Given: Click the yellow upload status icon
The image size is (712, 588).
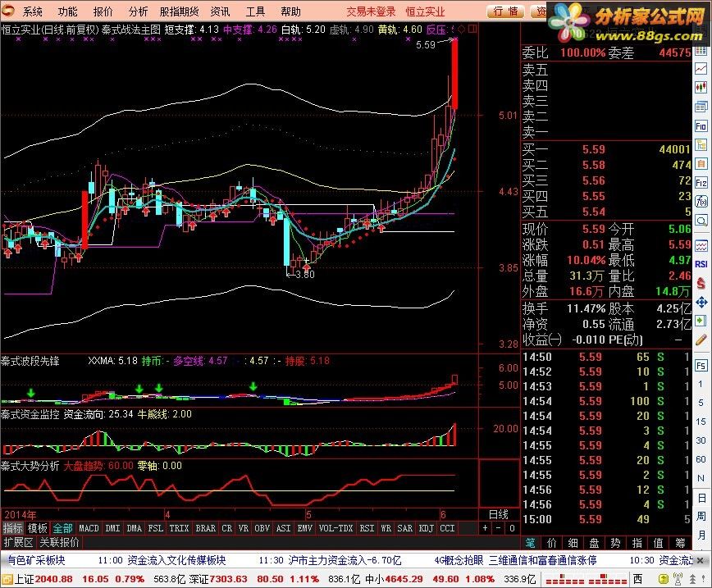Looking at the screenshot, I should tap(664, 579).
